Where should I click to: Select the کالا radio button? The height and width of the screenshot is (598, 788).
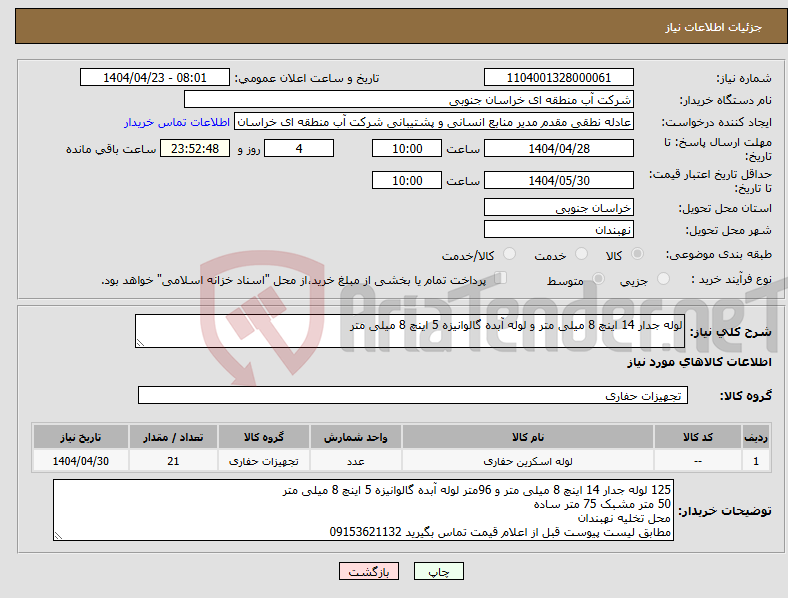coord(637,254)
